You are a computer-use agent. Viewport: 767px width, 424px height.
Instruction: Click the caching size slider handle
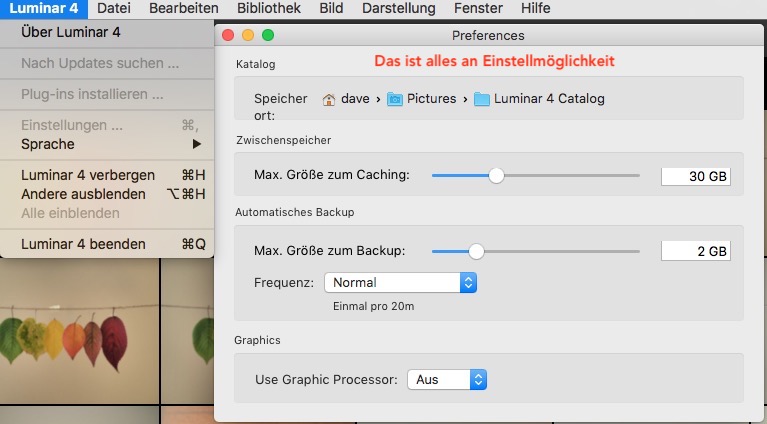(x=496, y=176)
